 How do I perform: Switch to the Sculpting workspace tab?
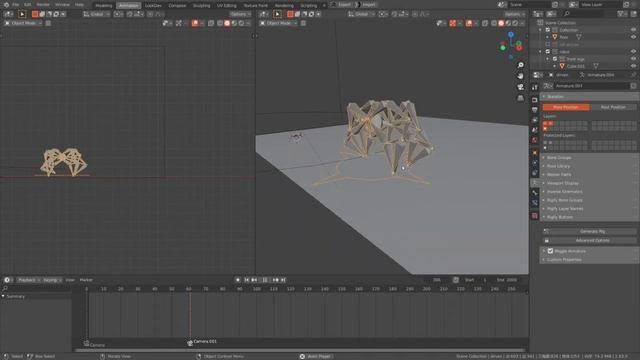tap(202, 5)
